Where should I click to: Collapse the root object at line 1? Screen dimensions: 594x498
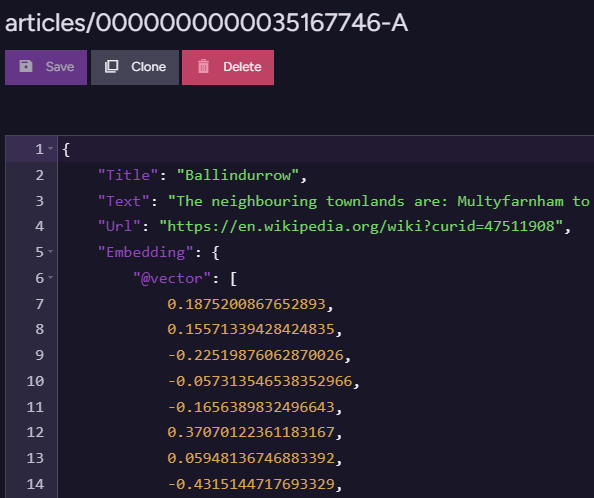51,149
